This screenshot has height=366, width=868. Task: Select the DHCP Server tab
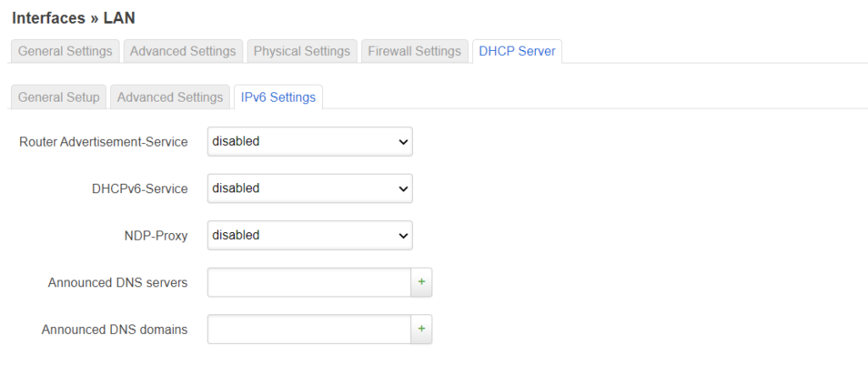(x=517, y=51)
